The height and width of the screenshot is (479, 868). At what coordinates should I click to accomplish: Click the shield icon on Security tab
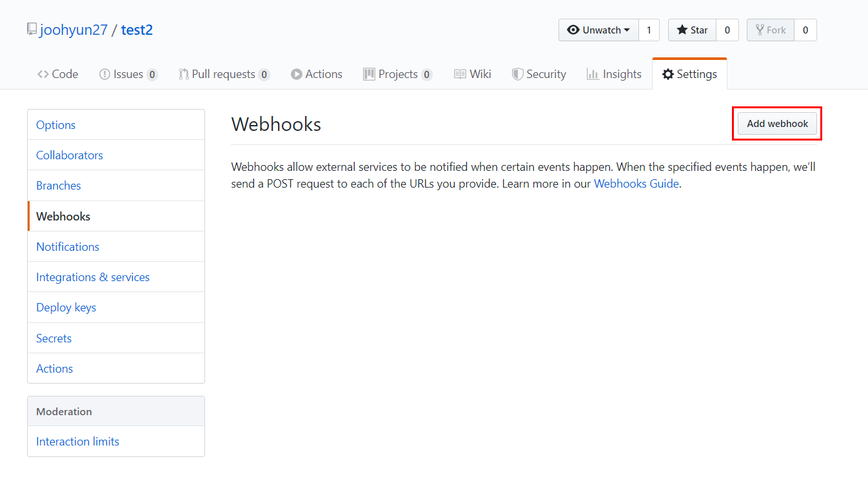(x=517, y=74)
